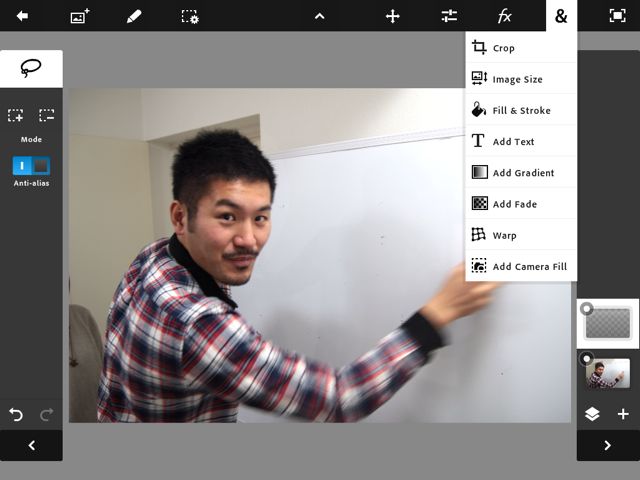Enter full screen view
Image resolution: width=640 pixels, height=480 pixels.
pos(617,16)
